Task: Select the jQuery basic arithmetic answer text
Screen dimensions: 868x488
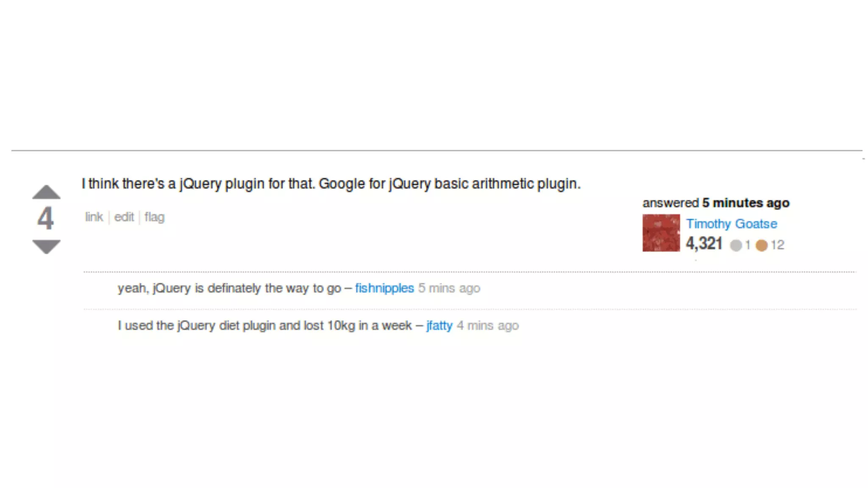Action: [x=331, y=184]
